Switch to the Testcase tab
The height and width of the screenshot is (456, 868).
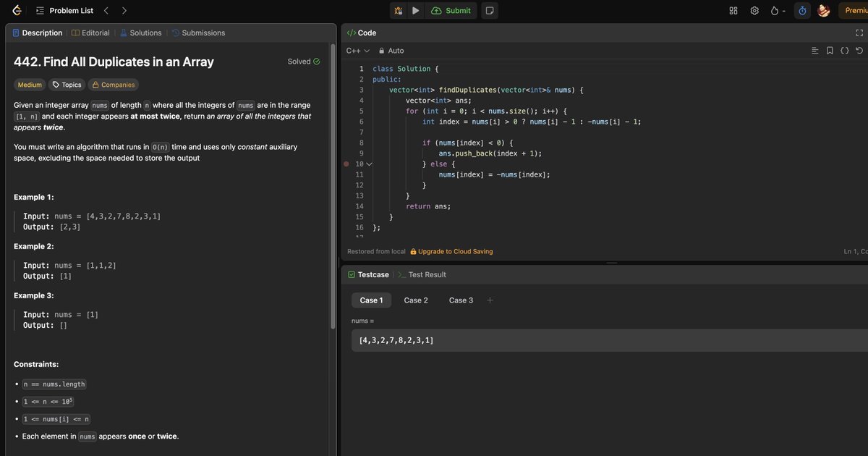[368, 275]
